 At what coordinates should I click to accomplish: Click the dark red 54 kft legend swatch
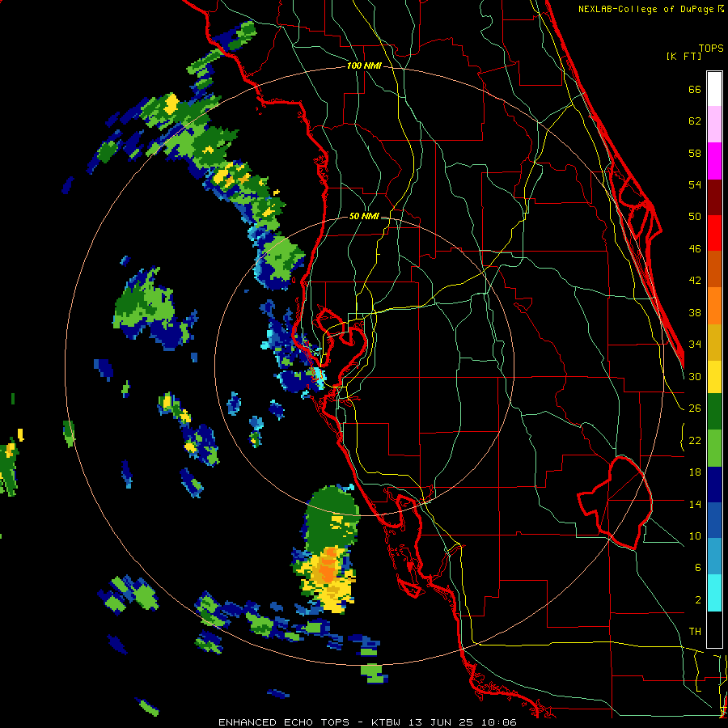[x=714, y=197]
